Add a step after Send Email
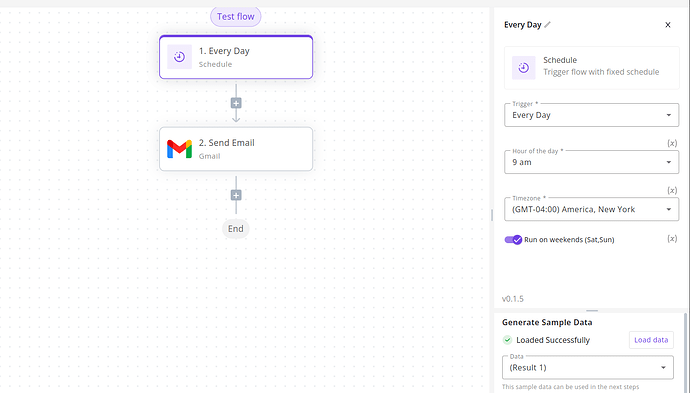 point(236,195)
